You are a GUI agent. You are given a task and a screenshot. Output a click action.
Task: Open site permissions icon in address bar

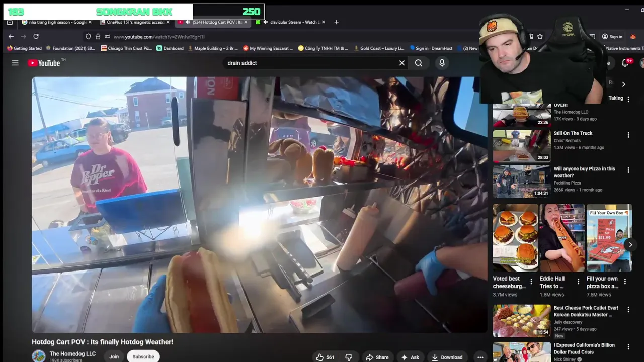(x=107, y=36)
